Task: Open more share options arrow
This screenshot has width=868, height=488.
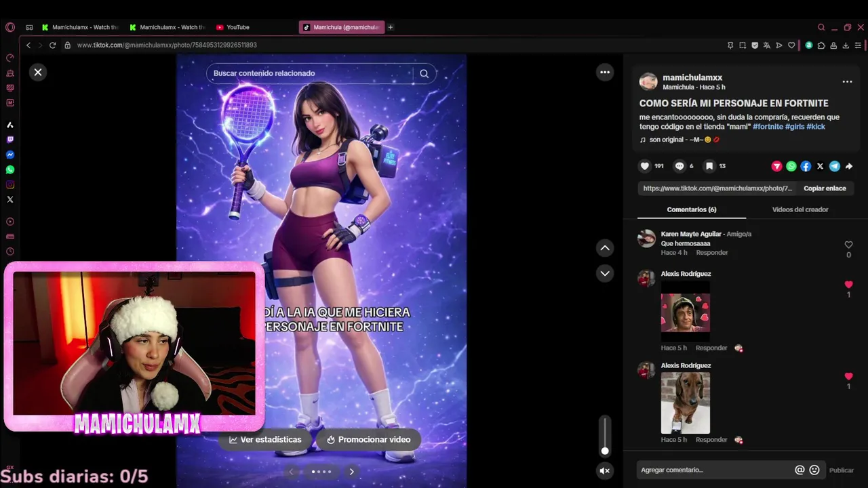Action: pyautogui.click(x=849, y=166)
